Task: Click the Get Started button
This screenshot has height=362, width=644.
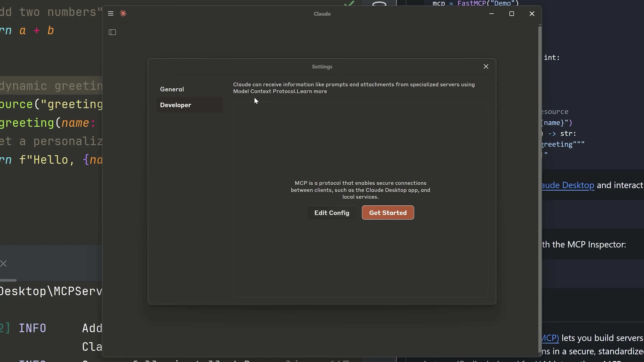Action: point(388,213)
